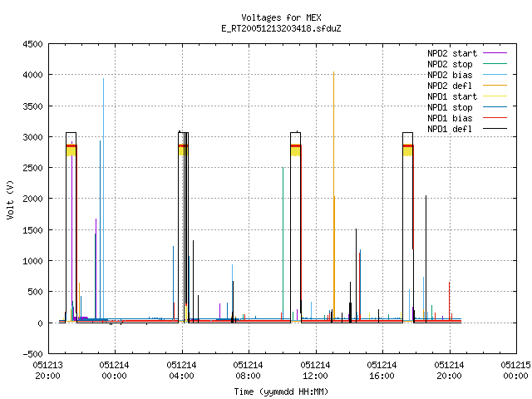Click the y-axis label 'Volt (V)'

point(11,199)
